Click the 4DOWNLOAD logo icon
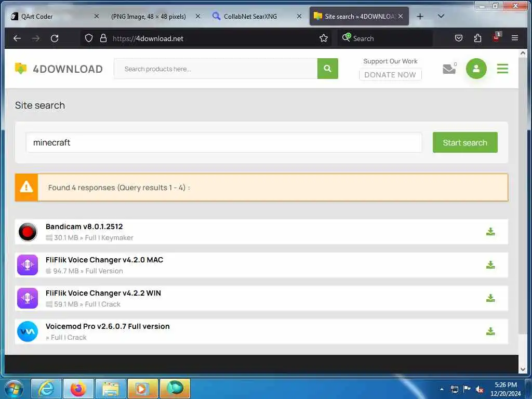Viewport: 532px width, 399px height. tap(21, 69)
